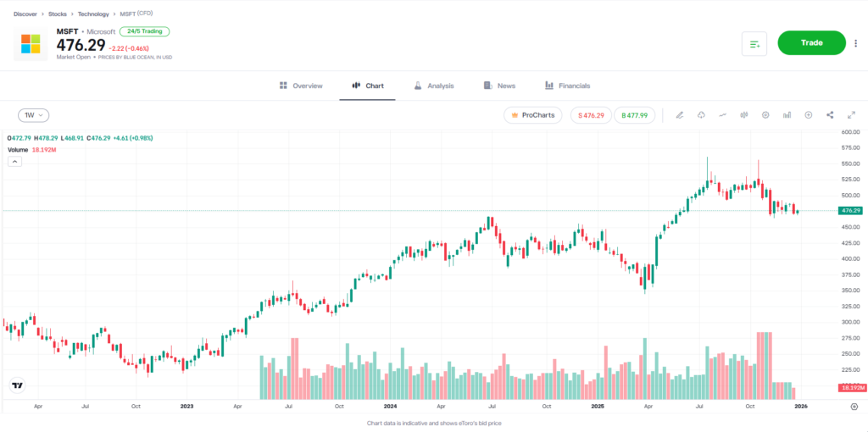
Task: Enter fullscreen chart mode
Action: pyautogui.click(x=851, y=115)
